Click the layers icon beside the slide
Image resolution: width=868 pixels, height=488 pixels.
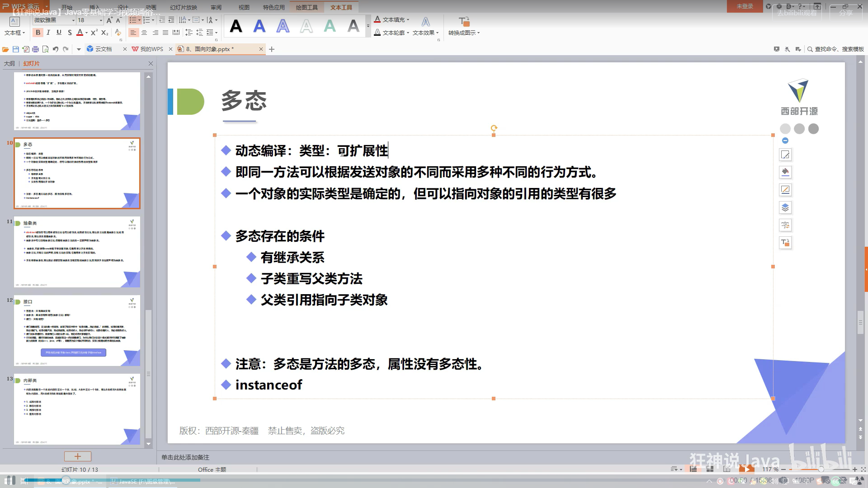[785, 207]
